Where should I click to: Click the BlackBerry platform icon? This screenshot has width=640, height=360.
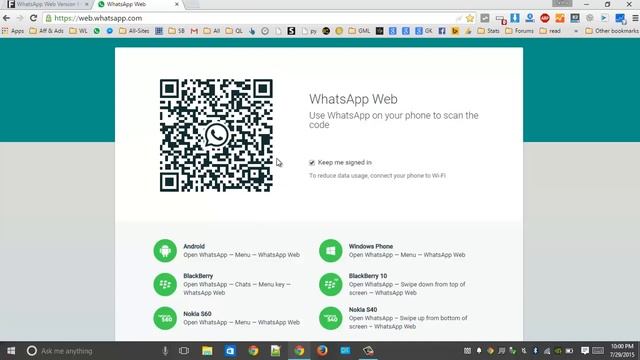165,284
